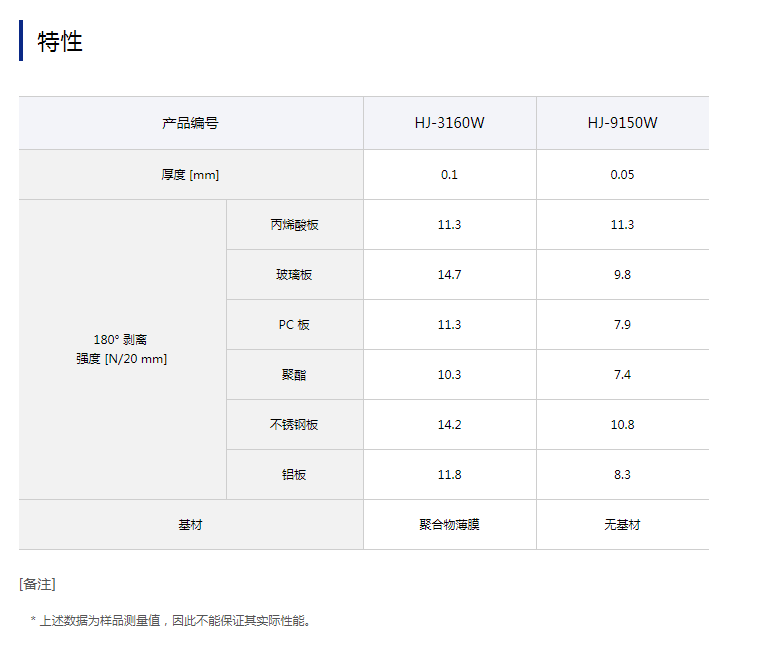Click the 特性 section heading

pos(60,42)
